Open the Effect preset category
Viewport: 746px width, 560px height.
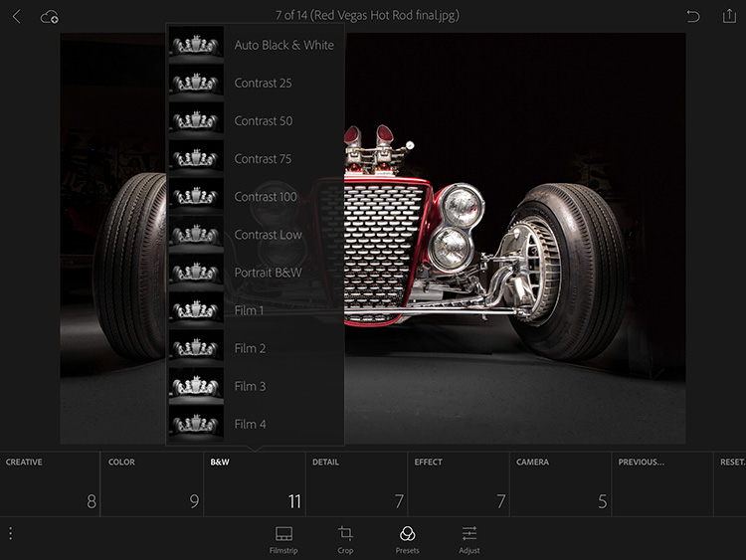tap(459, 483)
